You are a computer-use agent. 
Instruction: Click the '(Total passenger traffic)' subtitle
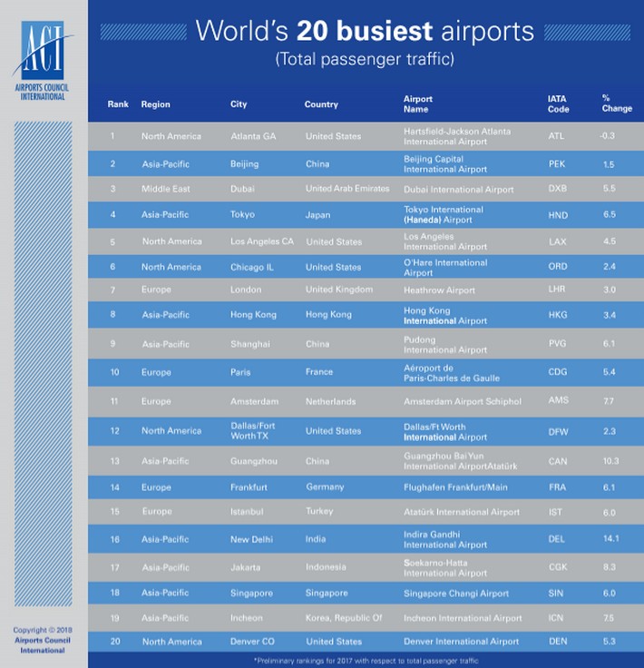(365, 59)
